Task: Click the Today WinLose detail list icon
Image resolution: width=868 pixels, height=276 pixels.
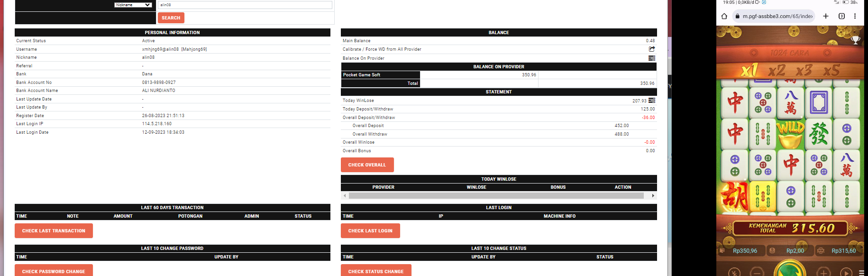Action: pyautogui.click(x=652, y=100)
